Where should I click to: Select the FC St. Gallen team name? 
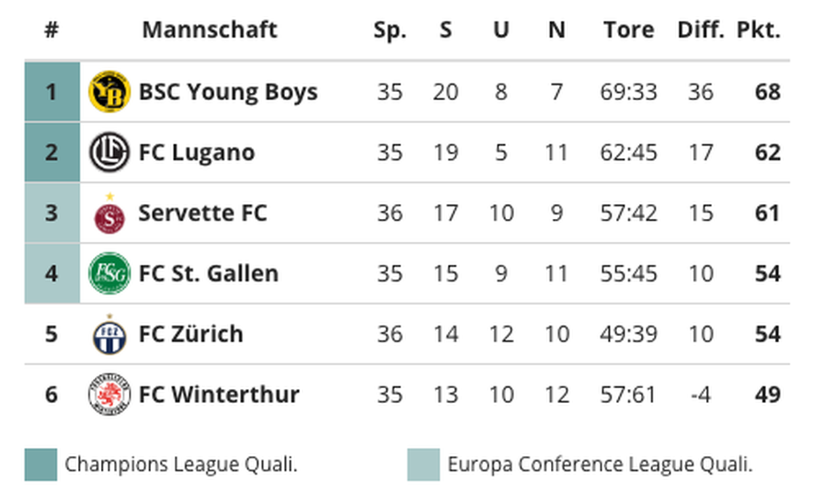click(x=209, y=274)
